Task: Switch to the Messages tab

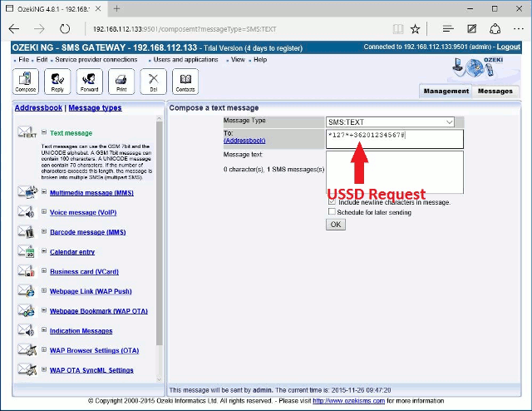Action: pos(495,91)
